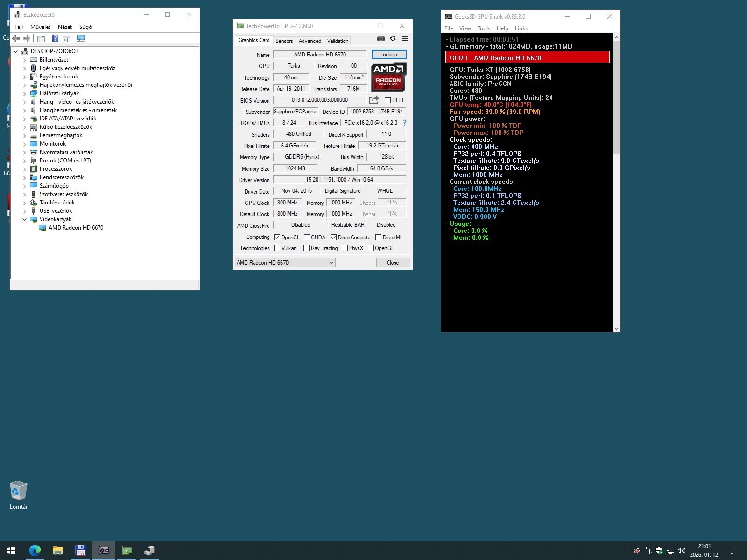Open the Művelet menu in Device Manager

tap(40, 27)
